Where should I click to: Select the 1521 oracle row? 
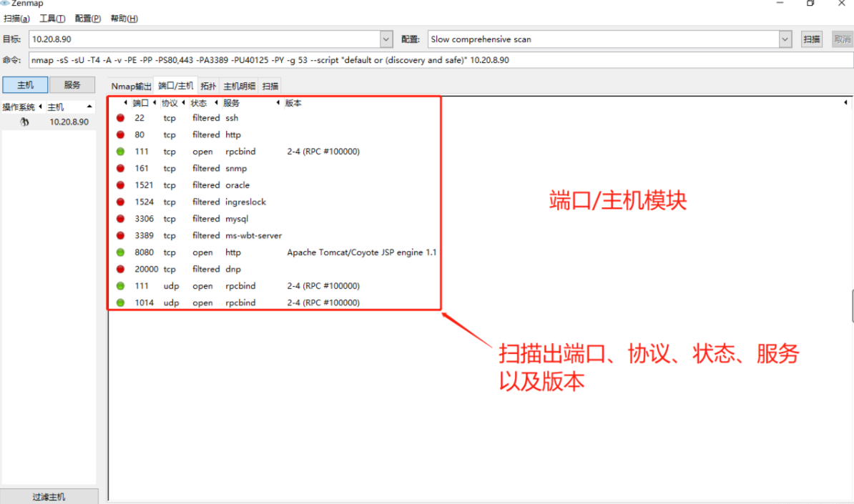(275, 185)
